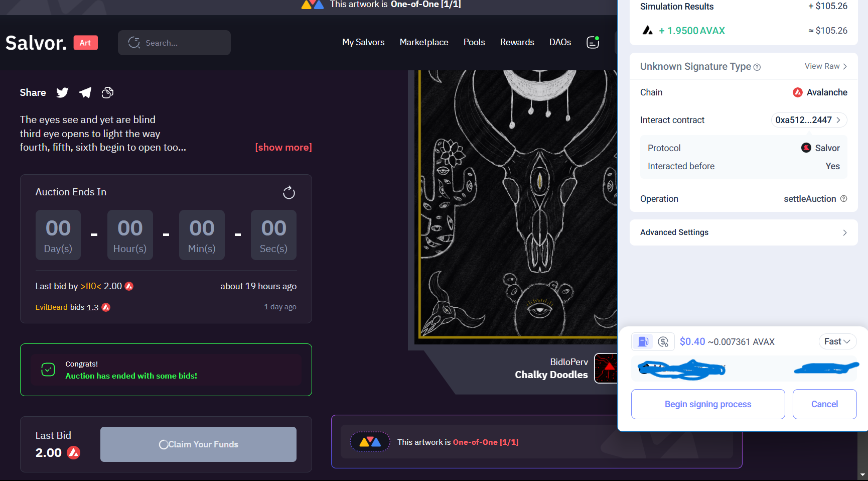
Task: Refresh the auction countdown timer
Action: [x=288, y=193]
